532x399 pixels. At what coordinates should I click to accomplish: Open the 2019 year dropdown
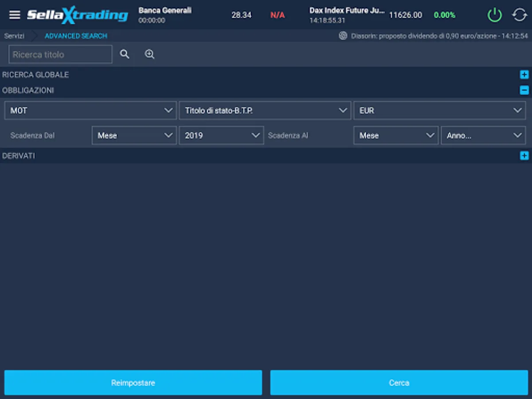click(221, 135)
